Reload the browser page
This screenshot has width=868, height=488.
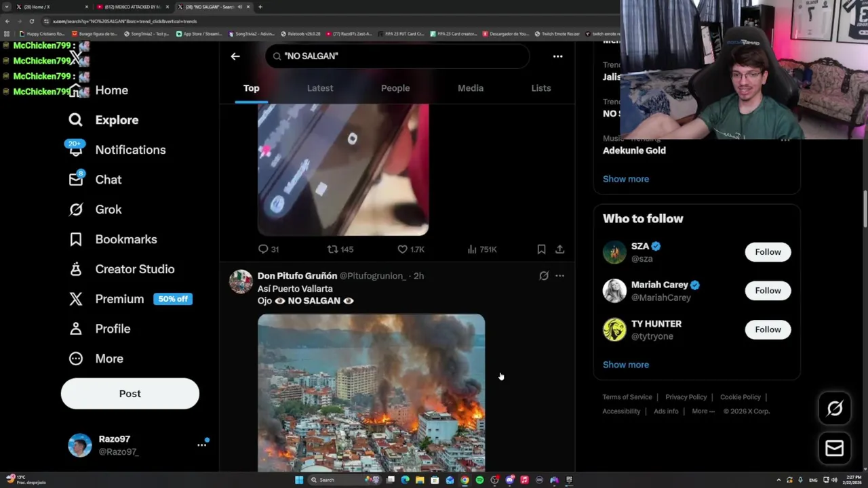click(31, 21)
